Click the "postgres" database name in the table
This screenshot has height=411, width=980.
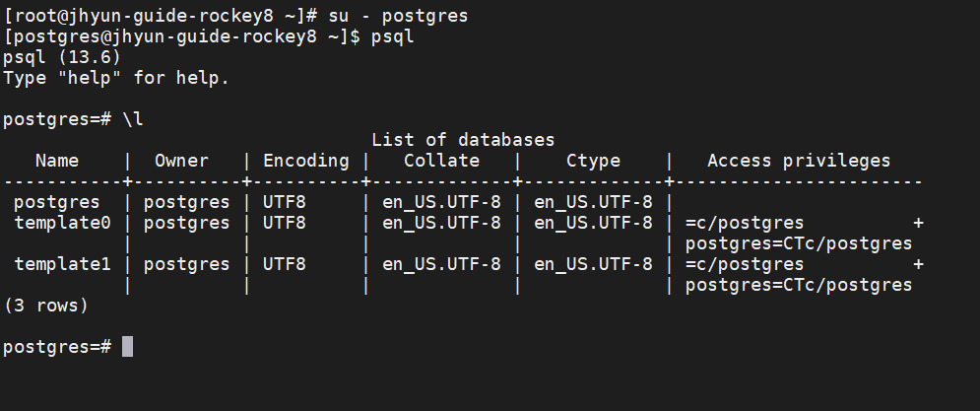pos(57,202)
